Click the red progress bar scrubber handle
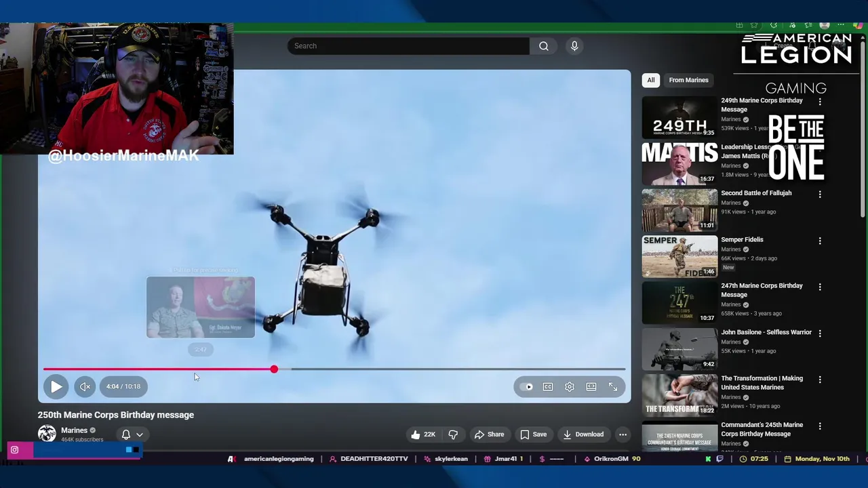Viewport: 868px width, 488px height. coord(274,369)
